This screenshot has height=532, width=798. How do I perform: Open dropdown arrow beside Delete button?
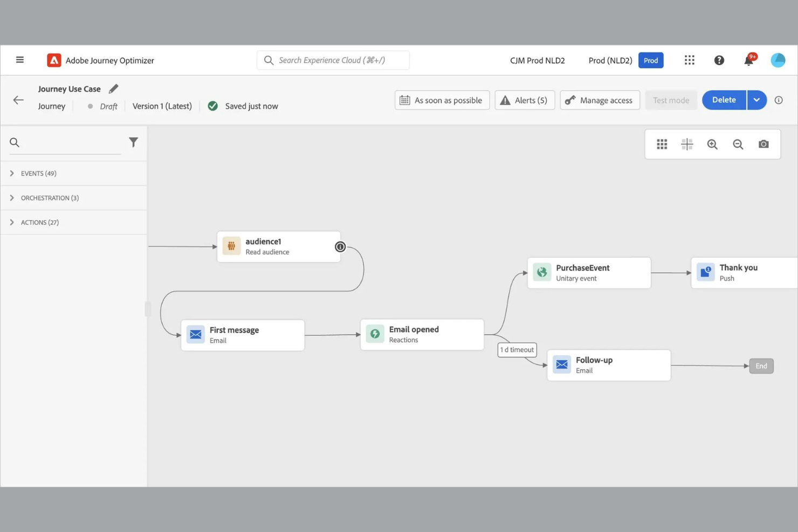coord(756,100)
